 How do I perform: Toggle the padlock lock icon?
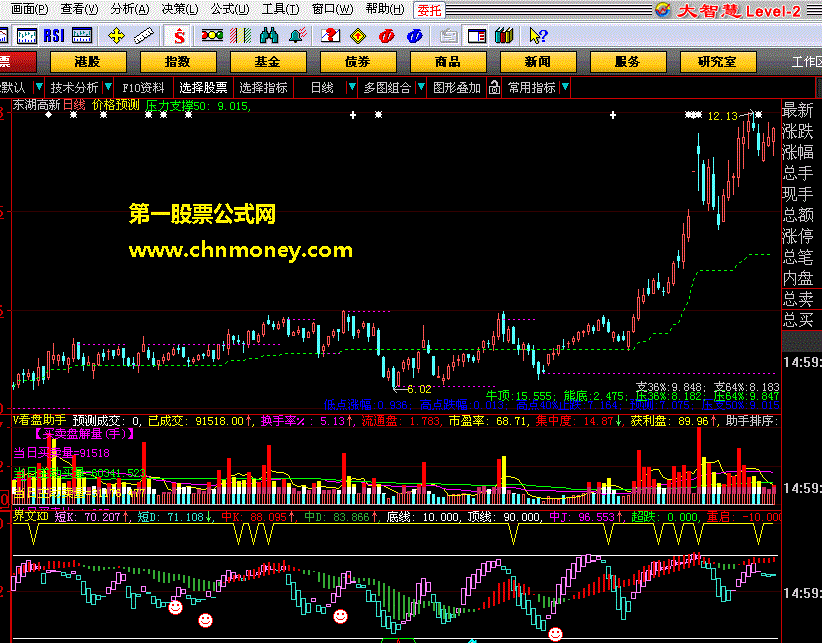coord(494,88)
